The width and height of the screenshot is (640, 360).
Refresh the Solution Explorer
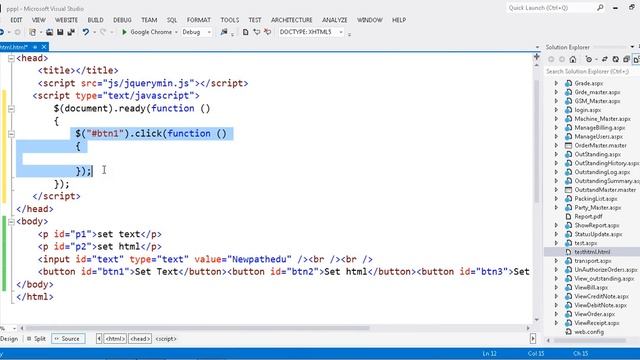click(x=616, y=60)
